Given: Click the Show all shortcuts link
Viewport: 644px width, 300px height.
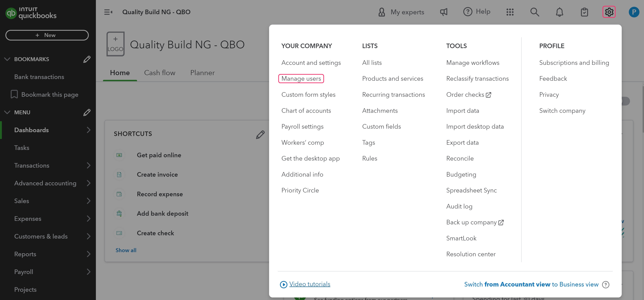Looking at the screenshot, I should click(126, 250).
